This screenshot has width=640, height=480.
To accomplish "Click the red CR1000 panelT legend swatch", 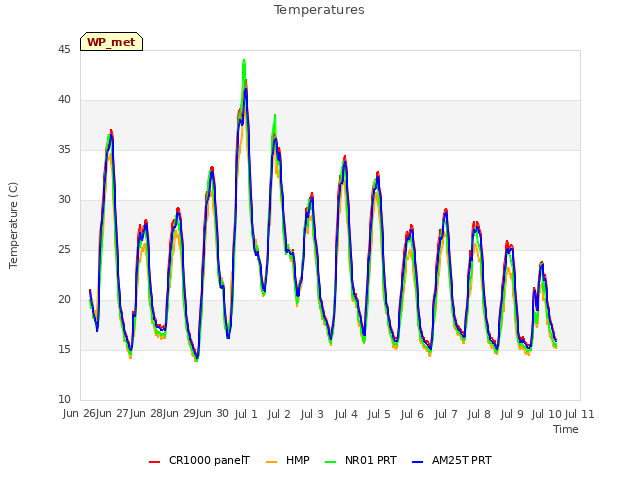I will [154, 462].
